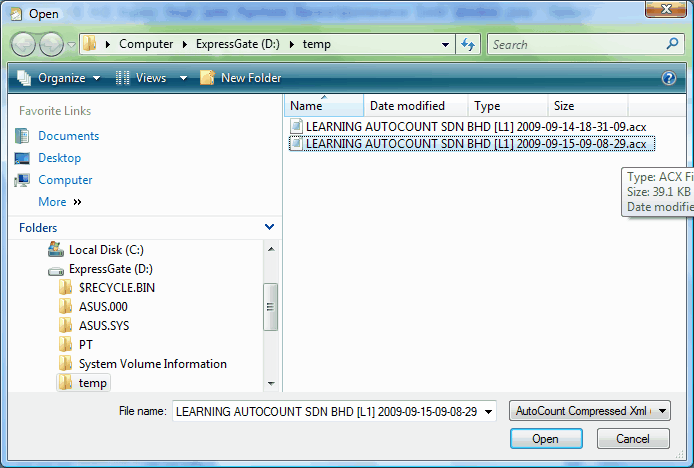This screenshot has height=468, width=694.
Task: Select ExpressGate (D:) in folder tree
Action: tap(111, 269)
